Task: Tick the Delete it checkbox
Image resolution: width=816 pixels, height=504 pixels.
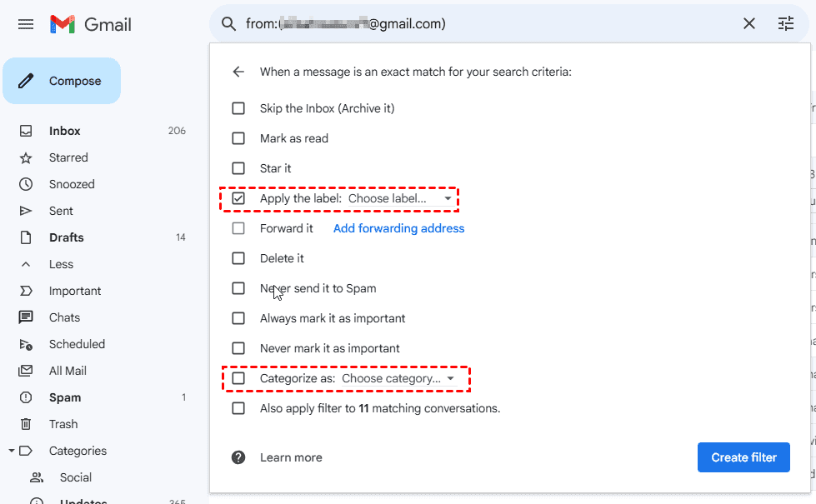Action: (x=238, y=258)
